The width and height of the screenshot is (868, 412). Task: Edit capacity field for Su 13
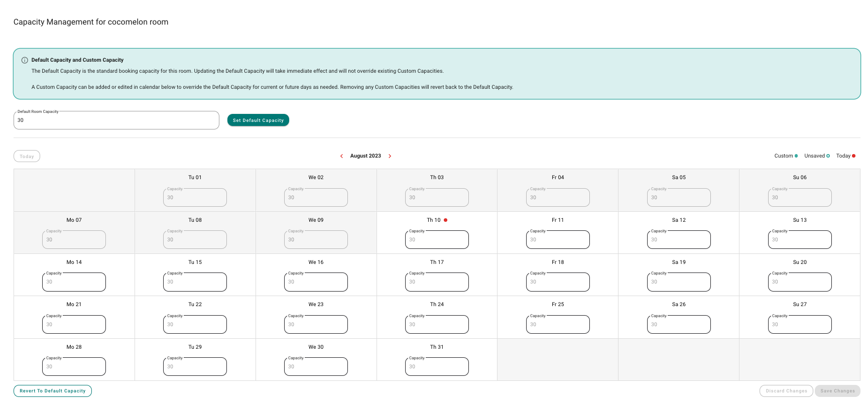tap(800, 240)
